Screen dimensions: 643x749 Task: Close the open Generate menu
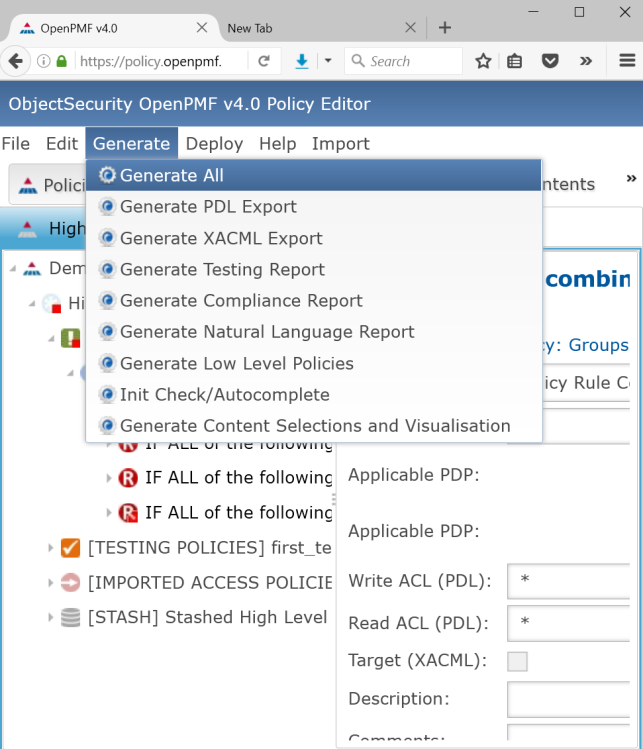131,143
